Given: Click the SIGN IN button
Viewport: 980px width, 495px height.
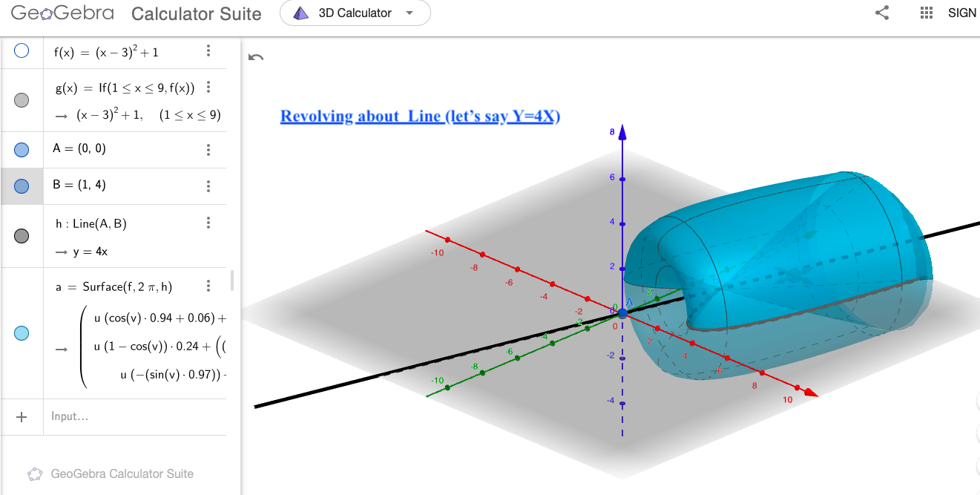Looking at the screenshot, I should [x=962, y=13].
